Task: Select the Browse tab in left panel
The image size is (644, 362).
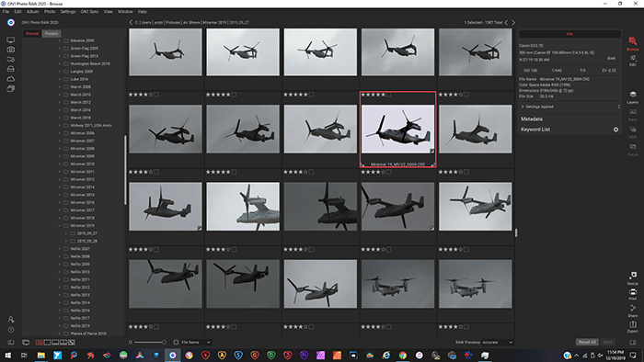Action: point(32,34)
